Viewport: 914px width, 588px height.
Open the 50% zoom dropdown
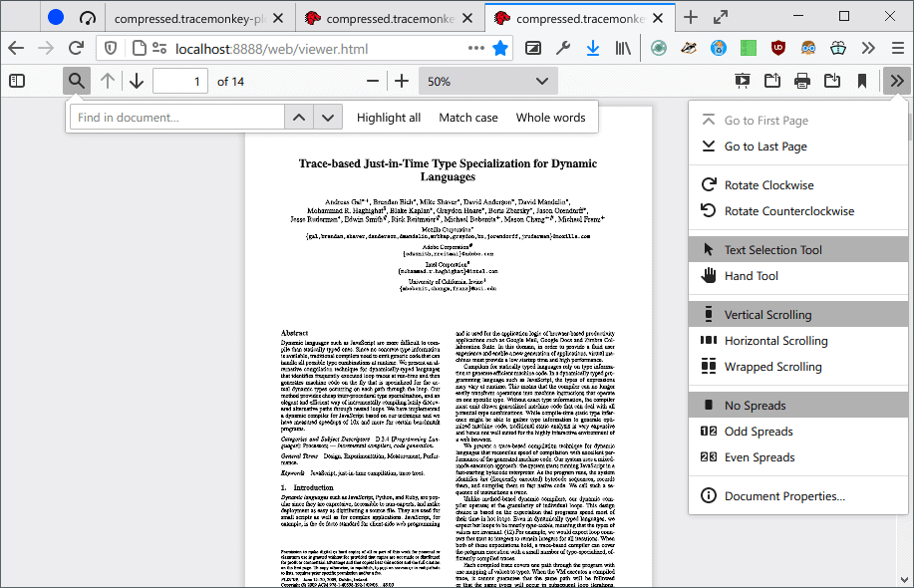[x=487, y=81]
